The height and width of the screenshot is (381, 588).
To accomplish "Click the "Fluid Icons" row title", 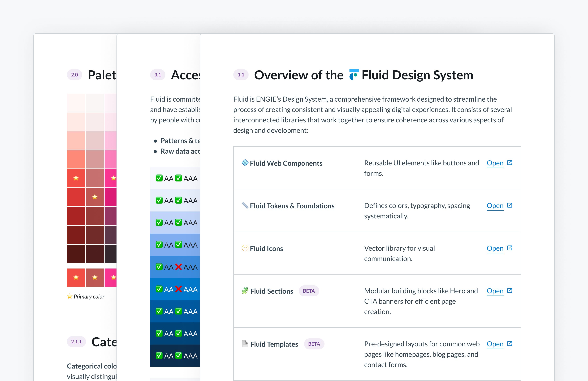I will (x=266, y=249).
